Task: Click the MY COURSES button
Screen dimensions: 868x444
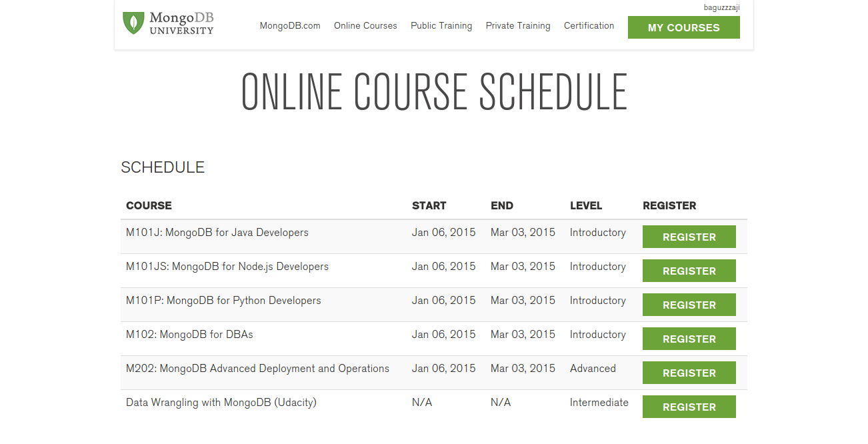Action: click(684, 27)
